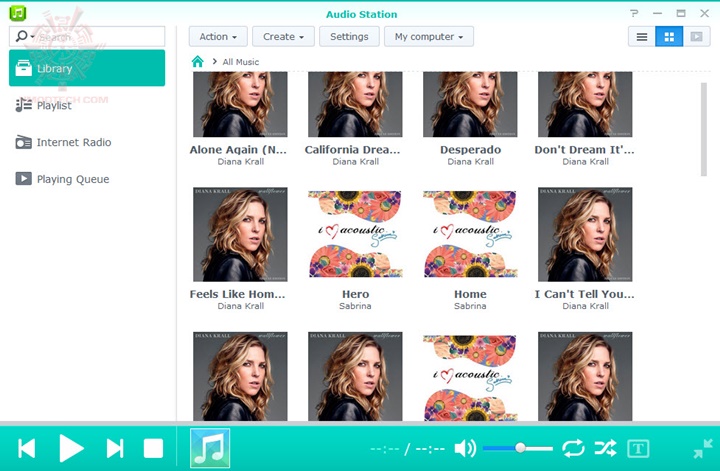
Task: Skip to the next track
Action: [115, 449]
